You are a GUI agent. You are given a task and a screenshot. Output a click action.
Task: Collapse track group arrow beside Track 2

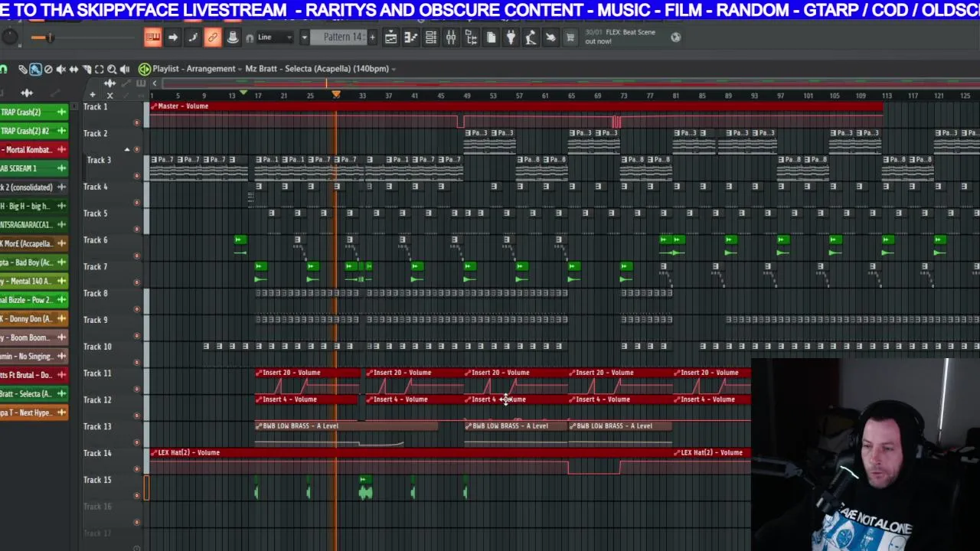click(x=127, y=149)
